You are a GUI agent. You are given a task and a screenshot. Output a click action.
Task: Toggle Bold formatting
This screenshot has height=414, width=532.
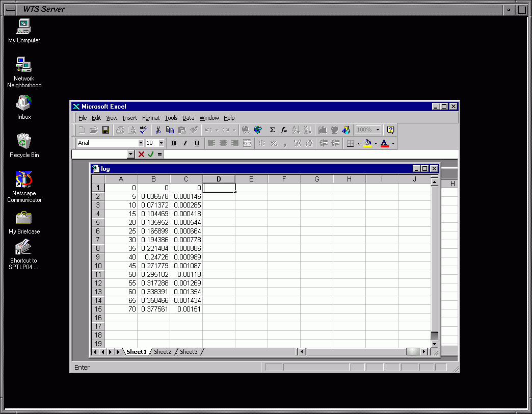pos(173,143)
